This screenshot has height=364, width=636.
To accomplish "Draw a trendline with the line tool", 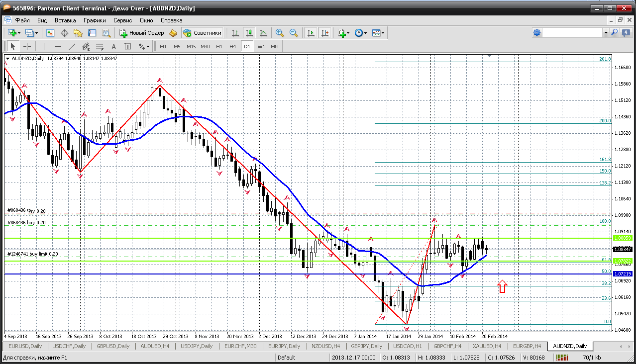I will point(72,46).
